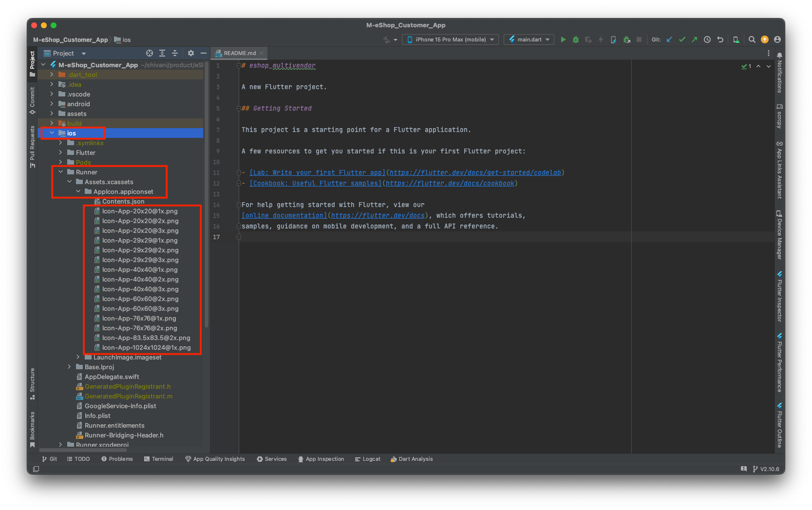Open the main.dart run configuration dropdown
The height and width of the screenshot is (510, 812).
529,39
